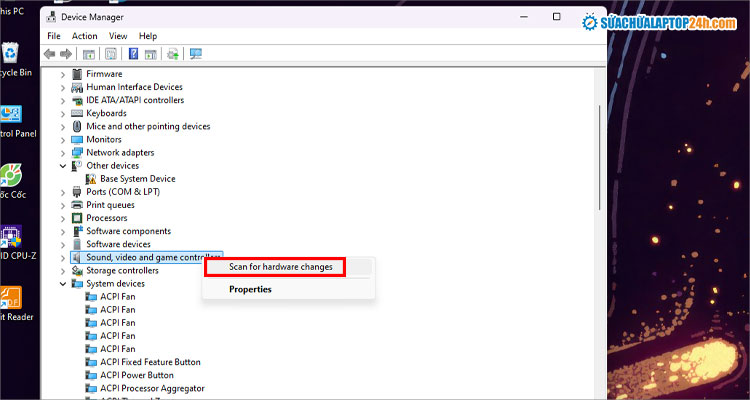Image resolution: width=750 pixels, height=400 pixels.
Task: Open the CPU-Z desktop shortcut
Action: [11, 238]
